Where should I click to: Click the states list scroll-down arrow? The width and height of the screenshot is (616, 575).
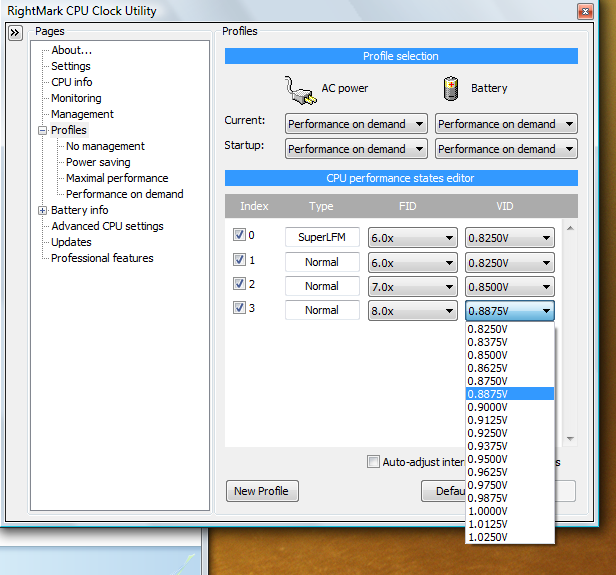pos(570,439)
